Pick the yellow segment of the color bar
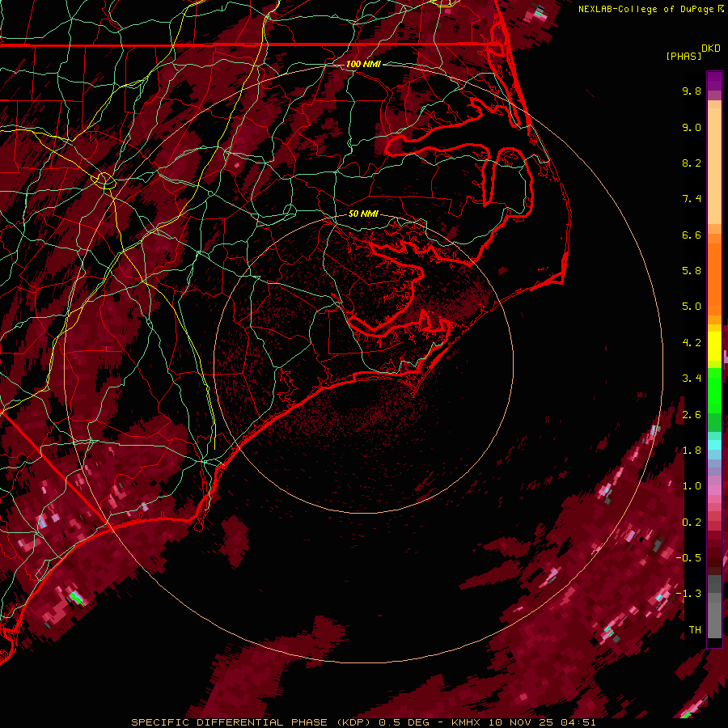 point(714,346)
